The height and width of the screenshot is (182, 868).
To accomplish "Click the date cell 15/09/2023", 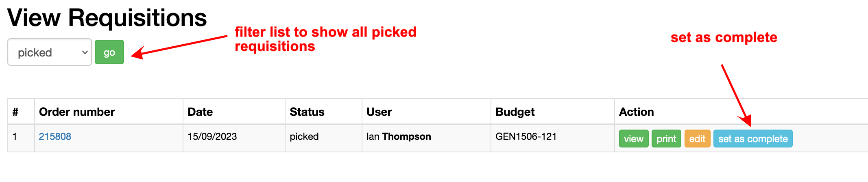I will coord(212,136).
